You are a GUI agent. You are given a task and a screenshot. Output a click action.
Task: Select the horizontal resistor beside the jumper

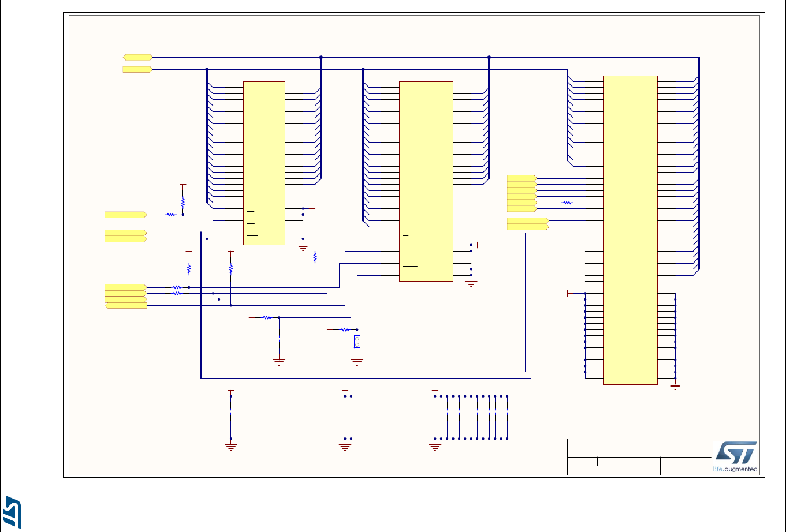tap(345, 329)
